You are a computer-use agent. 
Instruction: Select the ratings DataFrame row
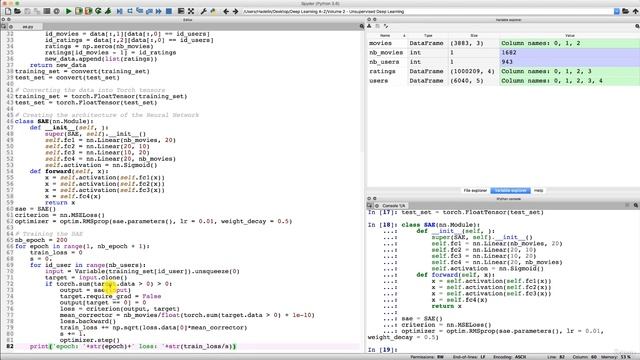tap(503, 71)
